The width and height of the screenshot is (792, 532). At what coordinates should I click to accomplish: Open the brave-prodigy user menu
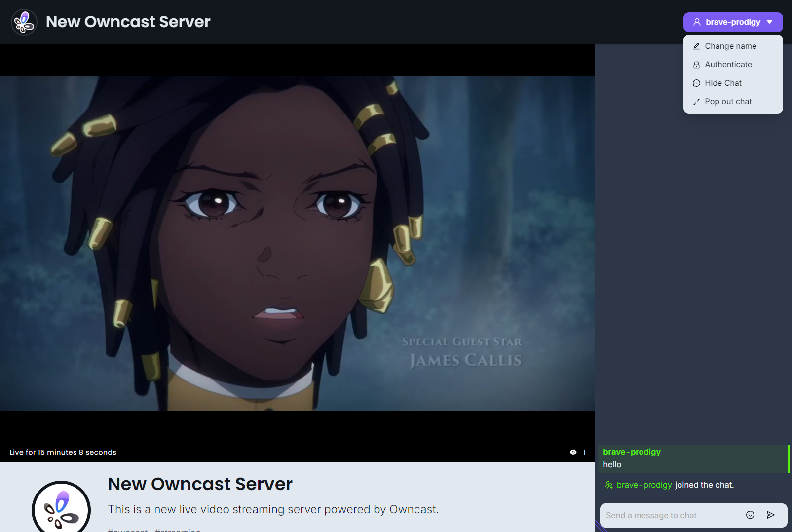[733, 22]
